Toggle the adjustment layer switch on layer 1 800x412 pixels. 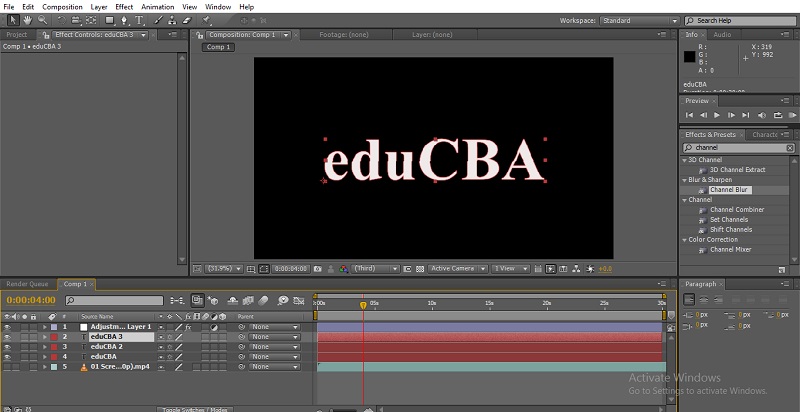[214, 327]
